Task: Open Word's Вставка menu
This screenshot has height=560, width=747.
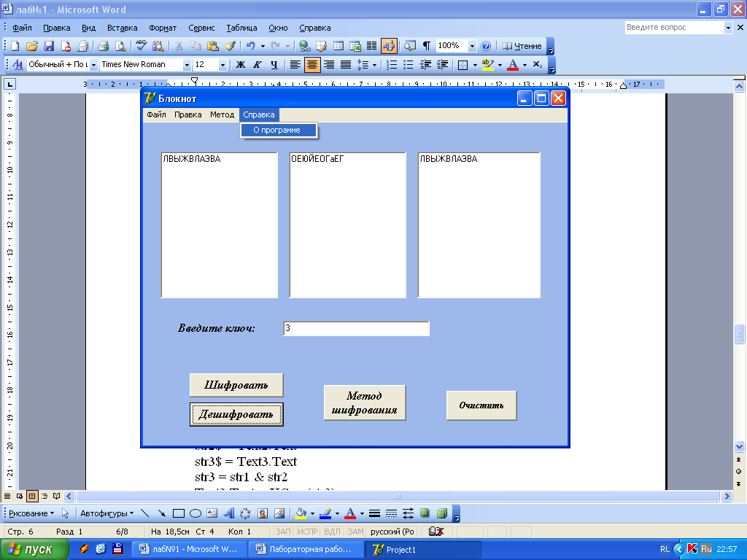Action: point(122,28)
